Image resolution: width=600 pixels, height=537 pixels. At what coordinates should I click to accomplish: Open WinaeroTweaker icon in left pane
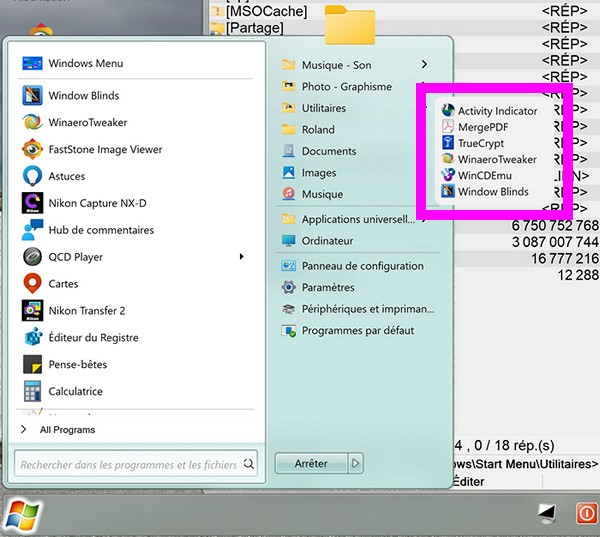[32, 122]
